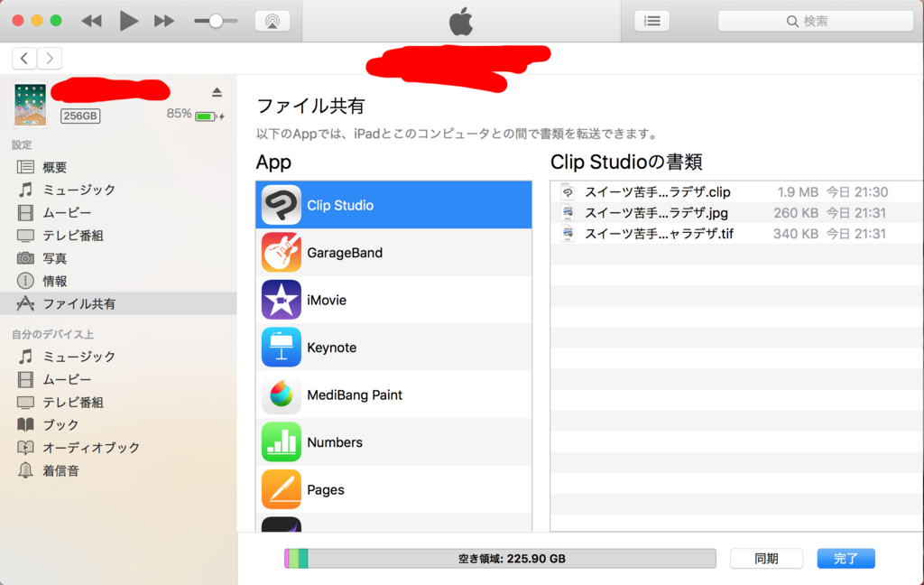Eject the connected iPad

(x=215, y=90)
